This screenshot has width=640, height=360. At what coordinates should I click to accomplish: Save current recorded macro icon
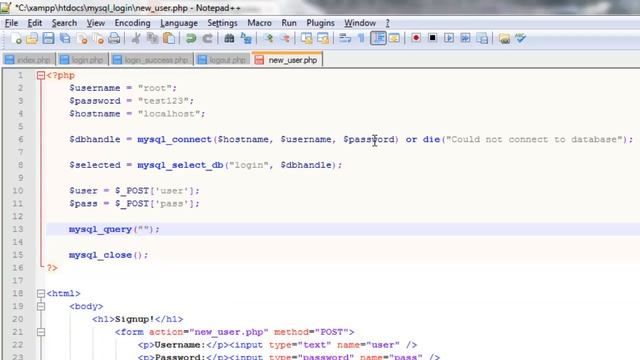(482, 38)
